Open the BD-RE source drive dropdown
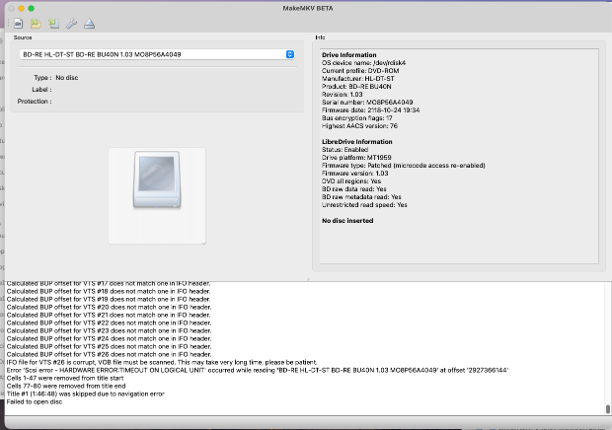The height and width of the screenshot is (430, 612). (150, 54)
